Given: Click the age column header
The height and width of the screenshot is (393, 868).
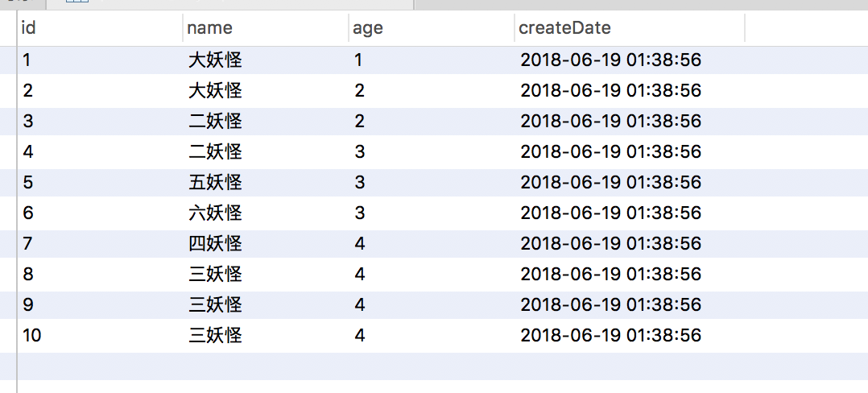Looking at the screenshot, I should click(x=367, y=28).
